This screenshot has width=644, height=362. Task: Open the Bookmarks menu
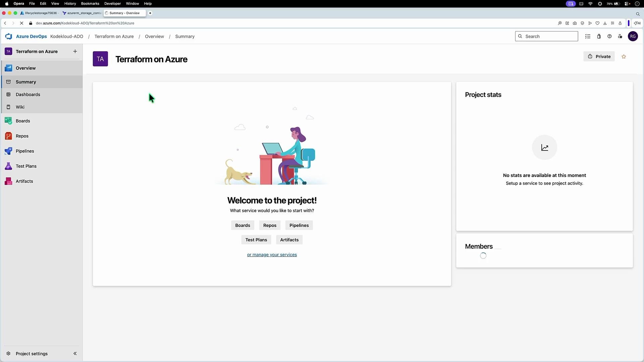click(x=90, y=4)
